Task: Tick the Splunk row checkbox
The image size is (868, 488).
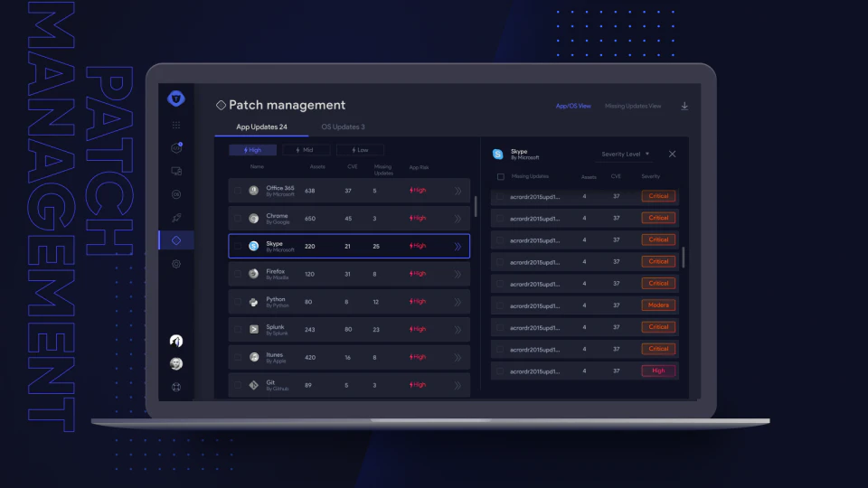Action: pyautogui.click(x=238, y=329)
